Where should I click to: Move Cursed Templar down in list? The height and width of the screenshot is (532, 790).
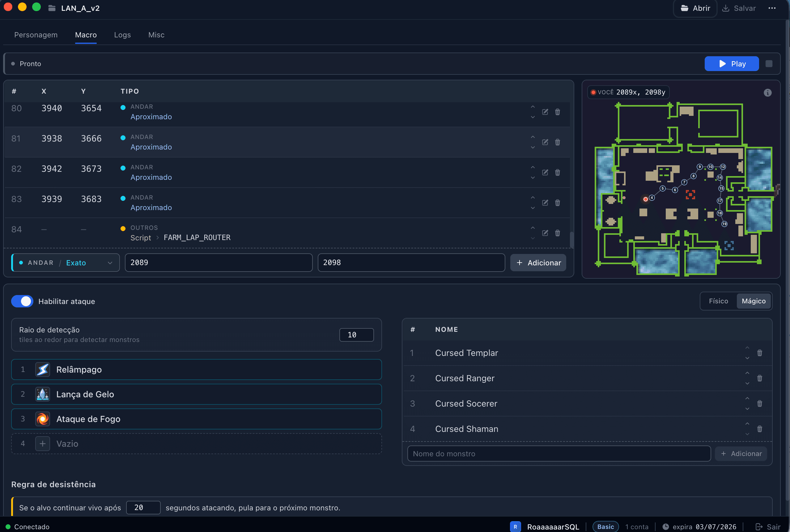(x=747, y=358)
